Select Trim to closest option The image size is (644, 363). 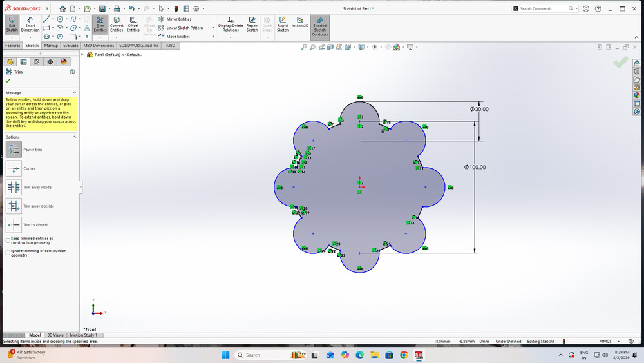(14, 225)
